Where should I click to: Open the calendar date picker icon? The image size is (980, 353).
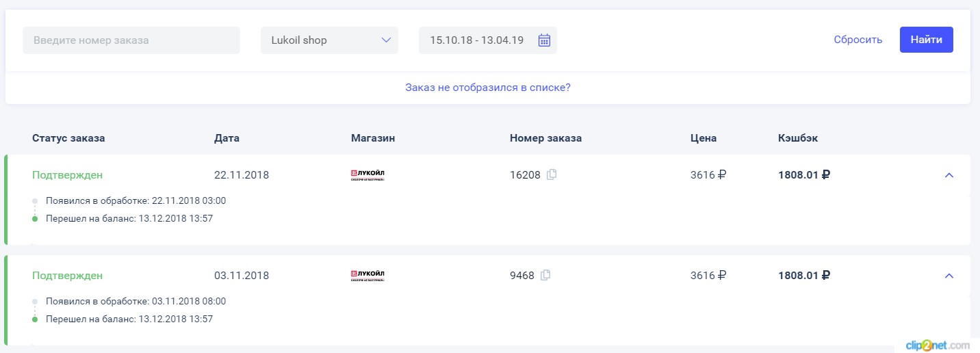[544, 40]
